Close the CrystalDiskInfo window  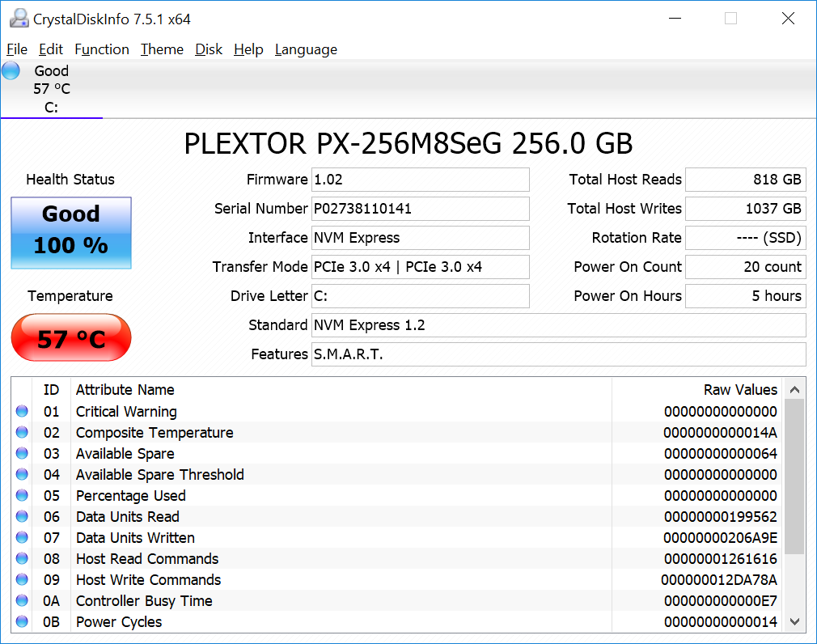pos(788,19)
